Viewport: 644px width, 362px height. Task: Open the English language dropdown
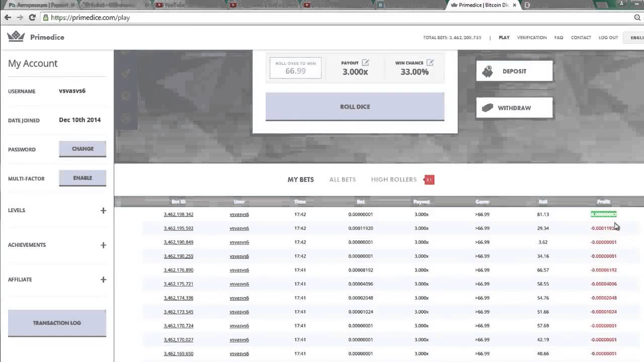click(634, 37)
